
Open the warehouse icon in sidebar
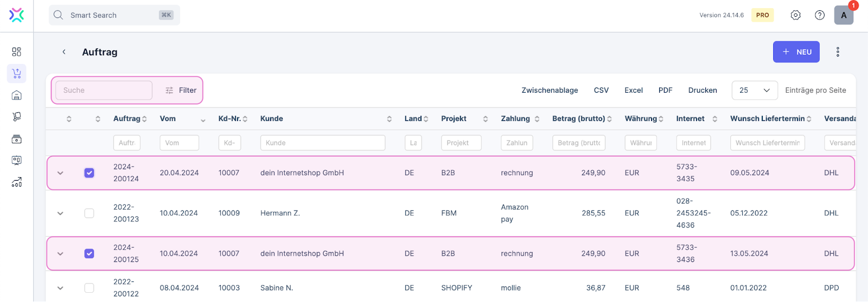(16, 95)
